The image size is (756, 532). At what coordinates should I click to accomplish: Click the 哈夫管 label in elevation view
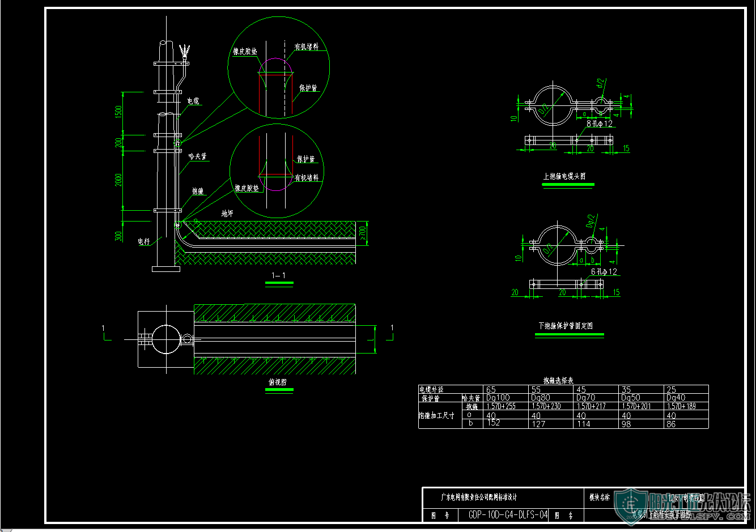click(198, 156)
